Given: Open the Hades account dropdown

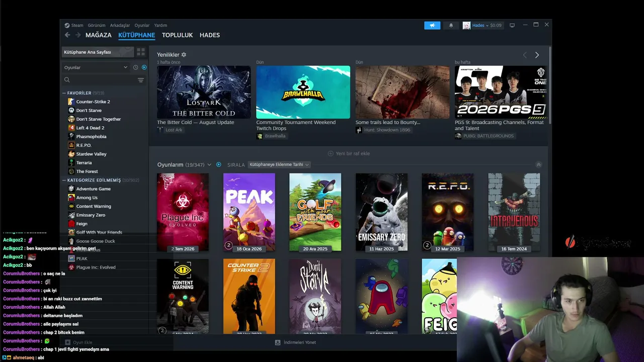Looking at the screenshot, I should coord(482,25).
